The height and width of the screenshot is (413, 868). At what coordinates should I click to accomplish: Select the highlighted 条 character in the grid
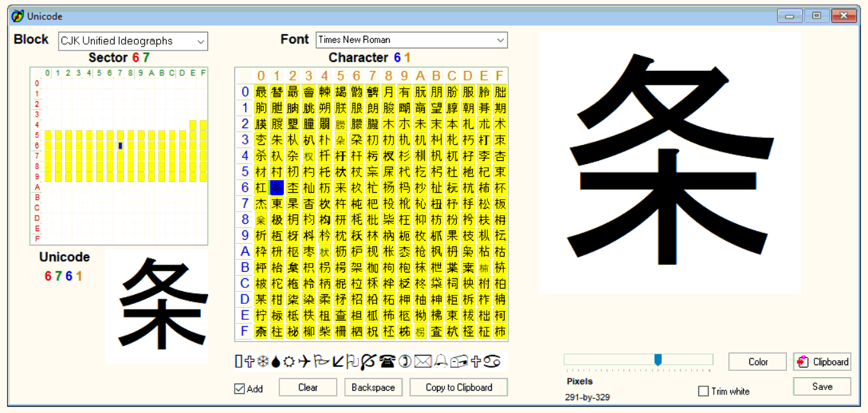coord(276,188)
